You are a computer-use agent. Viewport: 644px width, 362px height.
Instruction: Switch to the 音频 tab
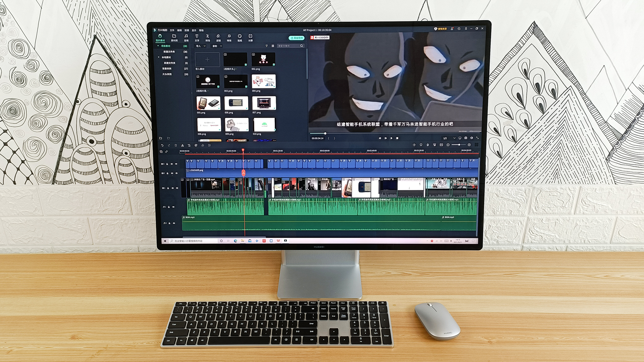(x=186, y=38)
